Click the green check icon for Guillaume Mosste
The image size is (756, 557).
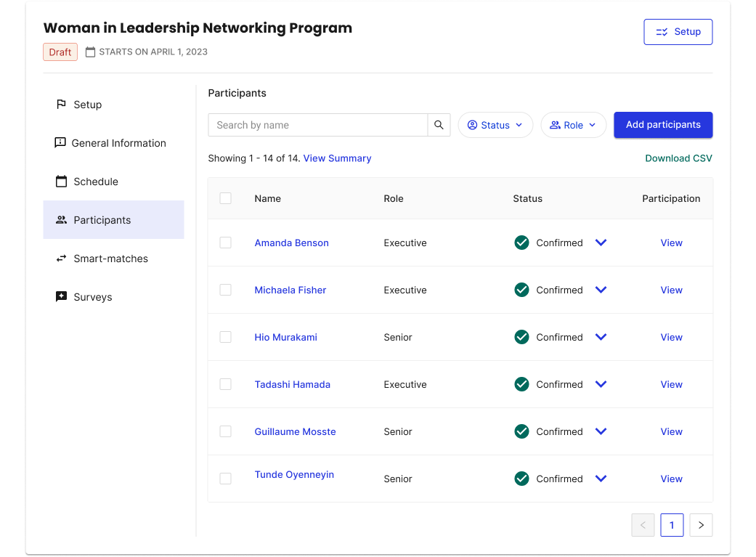pyautogui.click(x=521, y=431)
